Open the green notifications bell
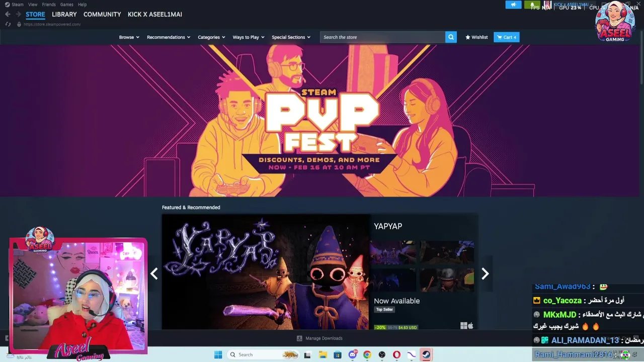Image resolution: width=644 pixels, height=362 pixels. [532, 5]
